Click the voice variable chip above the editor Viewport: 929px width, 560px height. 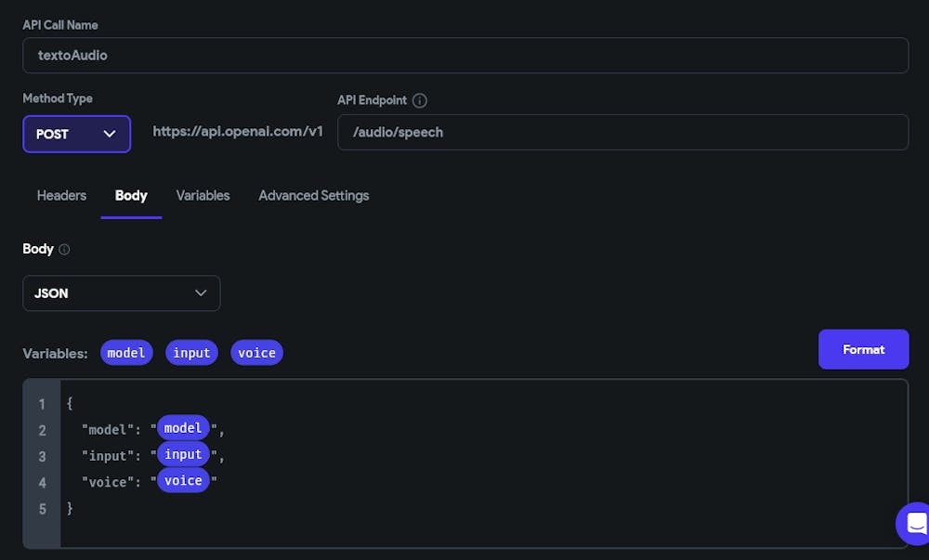pyautogui.click(x=256, y=353)
